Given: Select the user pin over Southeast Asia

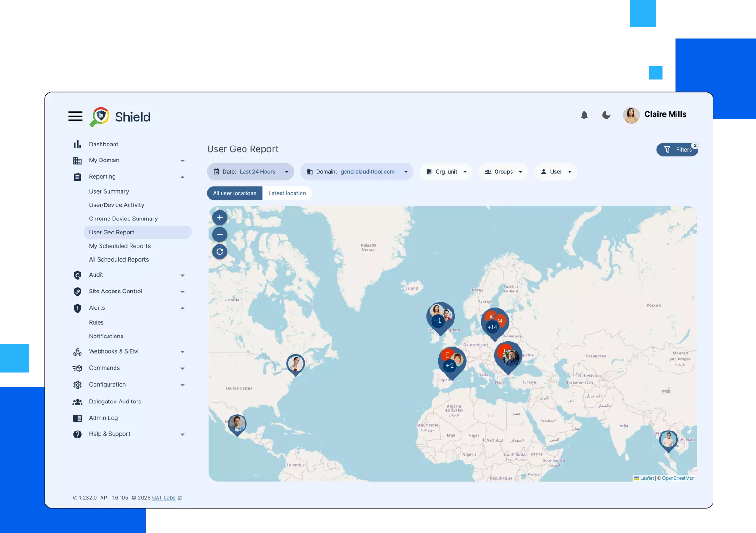Looking at the screenshot, I should [668, 440].
